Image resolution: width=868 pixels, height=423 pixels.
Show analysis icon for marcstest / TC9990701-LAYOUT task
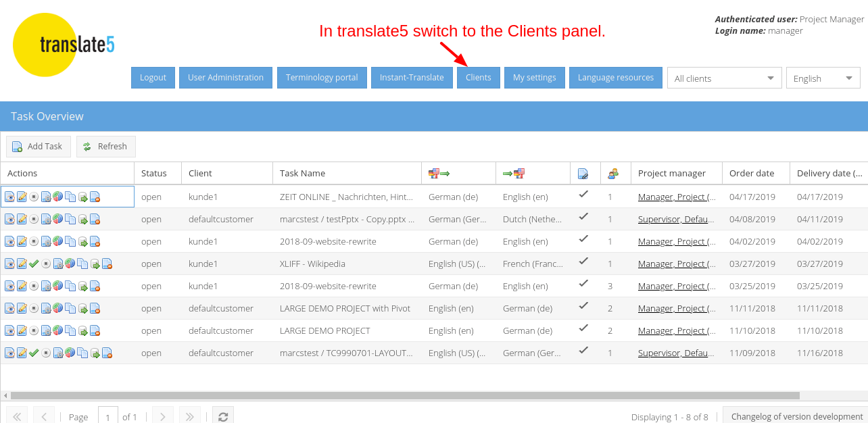[70, 353]
